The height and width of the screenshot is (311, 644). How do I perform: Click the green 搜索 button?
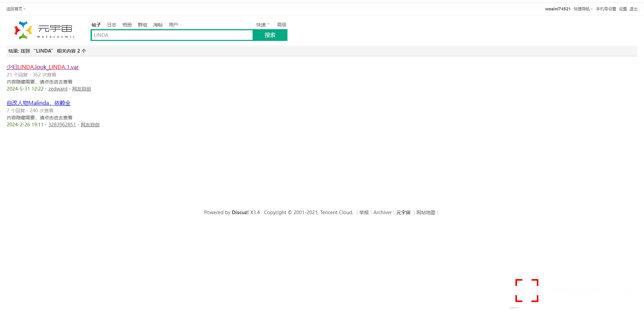point(270,35)
